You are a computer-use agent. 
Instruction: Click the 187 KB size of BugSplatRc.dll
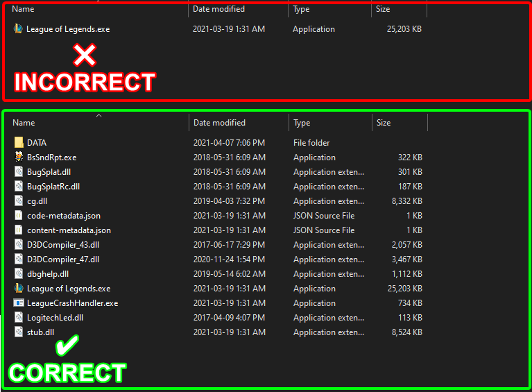point(410,187)
